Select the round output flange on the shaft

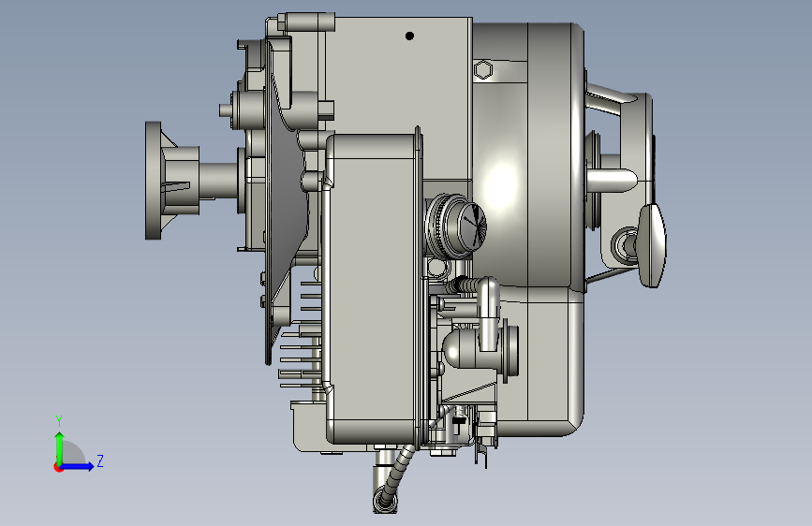click(154, 181)
